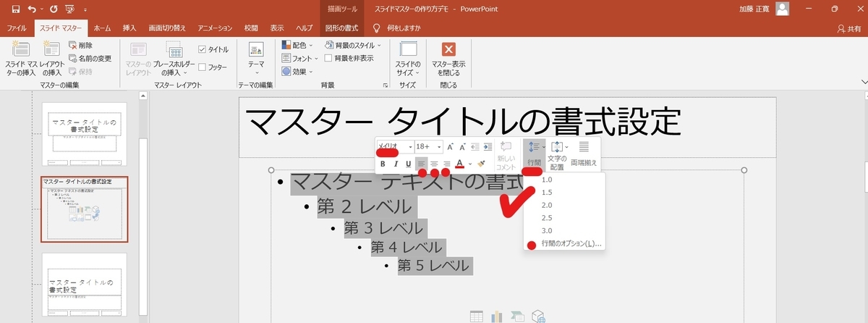Viewport: 868px width, 323px height.
Task: Click the Format Painter brush icon
Action: [x=482, y=164]
